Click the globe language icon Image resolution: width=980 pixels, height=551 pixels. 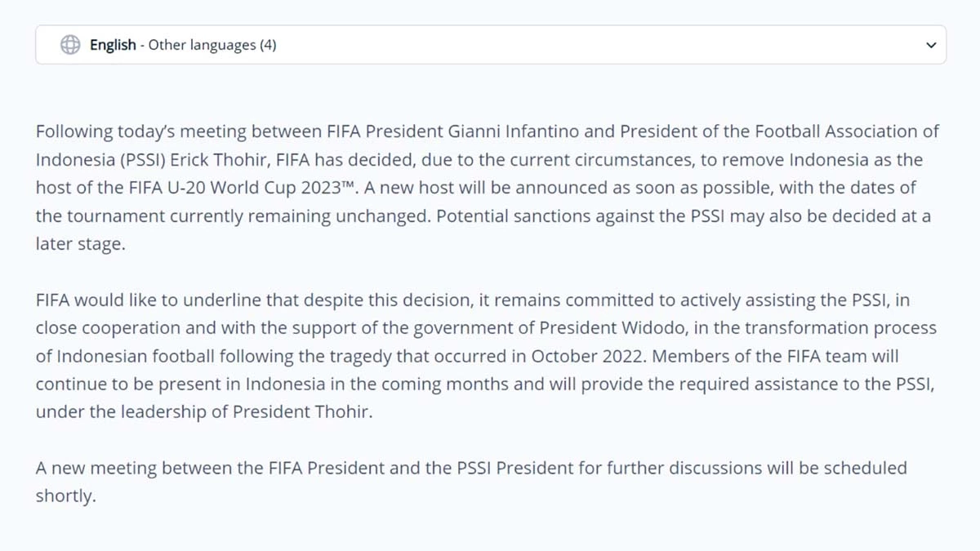(70, 45)
